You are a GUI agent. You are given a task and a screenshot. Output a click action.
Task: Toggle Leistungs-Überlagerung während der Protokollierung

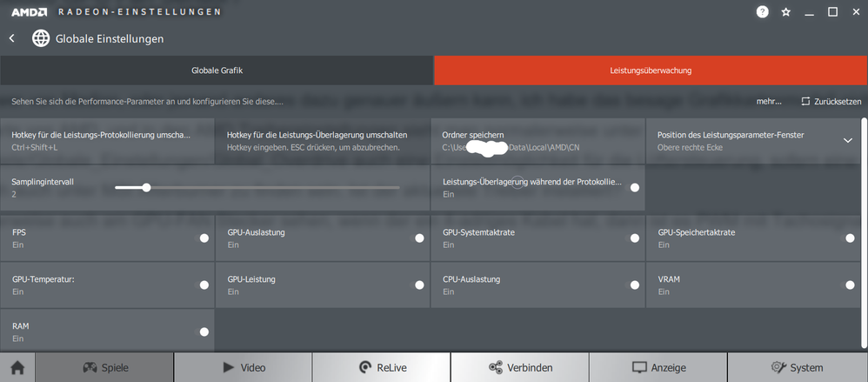(x=634, y=188)
